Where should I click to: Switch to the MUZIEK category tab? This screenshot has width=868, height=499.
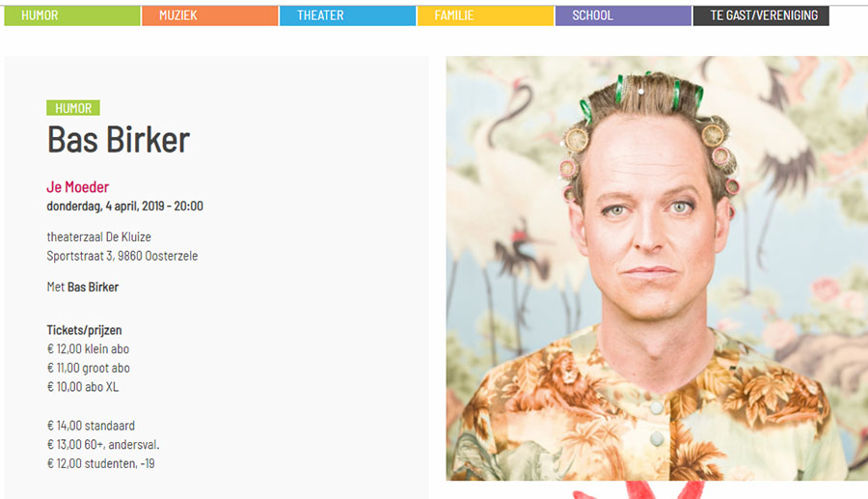210,15
